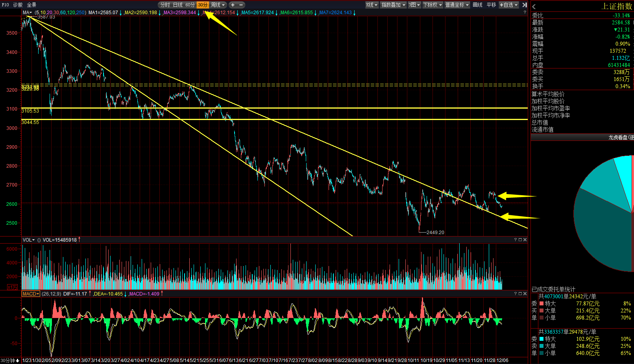Maximize the MACD indicator panel
Screen dimensions: 634x364
coord(520,294)
